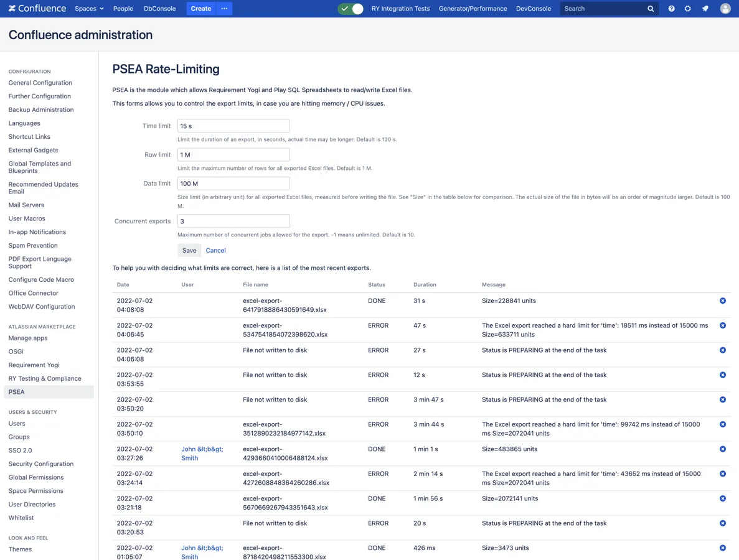The width and height of the screenshot is (739, 560).
Task: Delete the 03:50:20 export entry
Action: pyautogui.click(x=723, y=399)
